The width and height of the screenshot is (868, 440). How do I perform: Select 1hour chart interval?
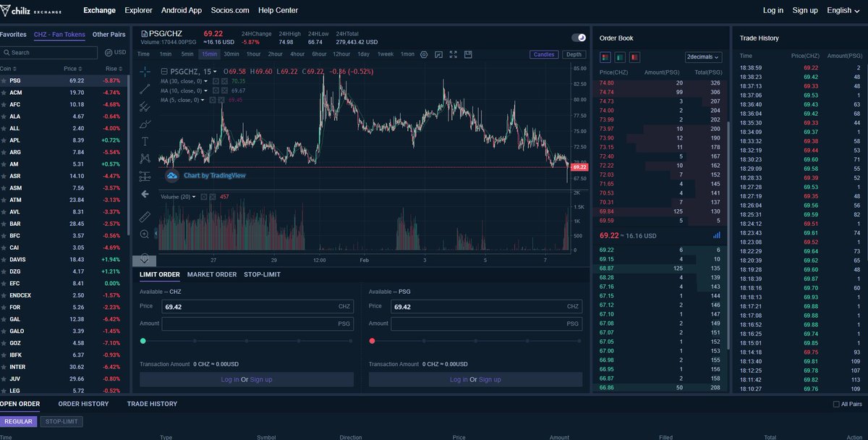[x=253, y=54]
